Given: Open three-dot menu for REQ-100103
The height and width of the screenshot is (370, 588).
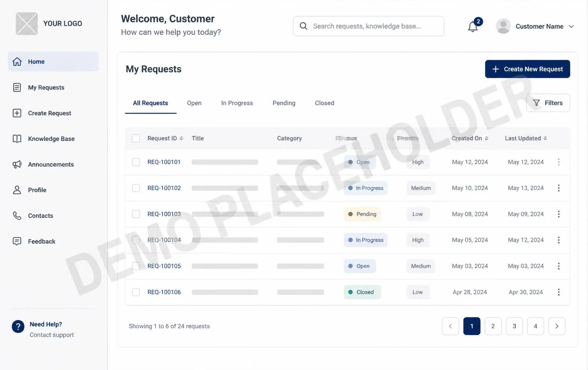Looking at the screenshot, I should (x=559, y=214).
